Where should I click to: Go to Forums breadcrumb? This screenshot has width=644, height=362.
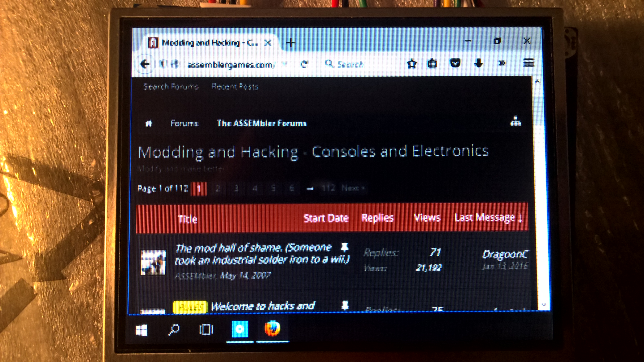184,123
